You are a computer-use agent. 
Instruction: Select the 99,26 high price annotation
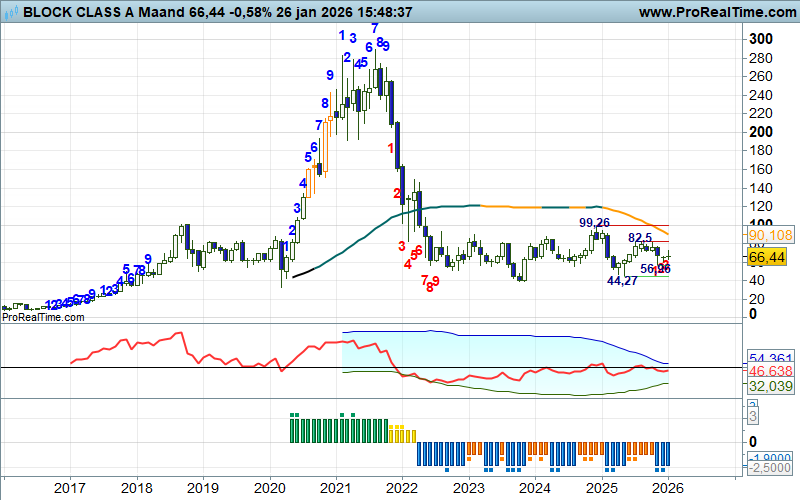[594, 222]
